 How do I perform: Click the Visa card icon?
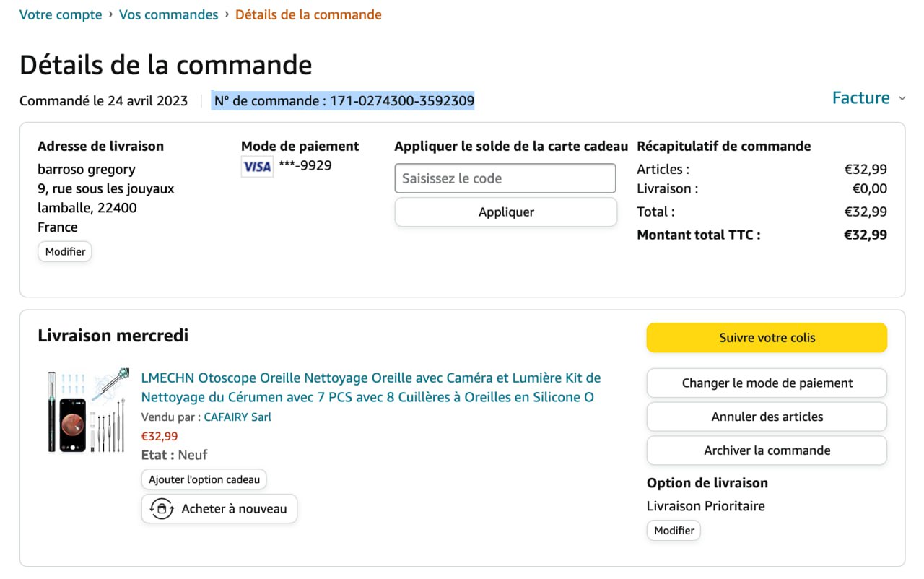257,167
